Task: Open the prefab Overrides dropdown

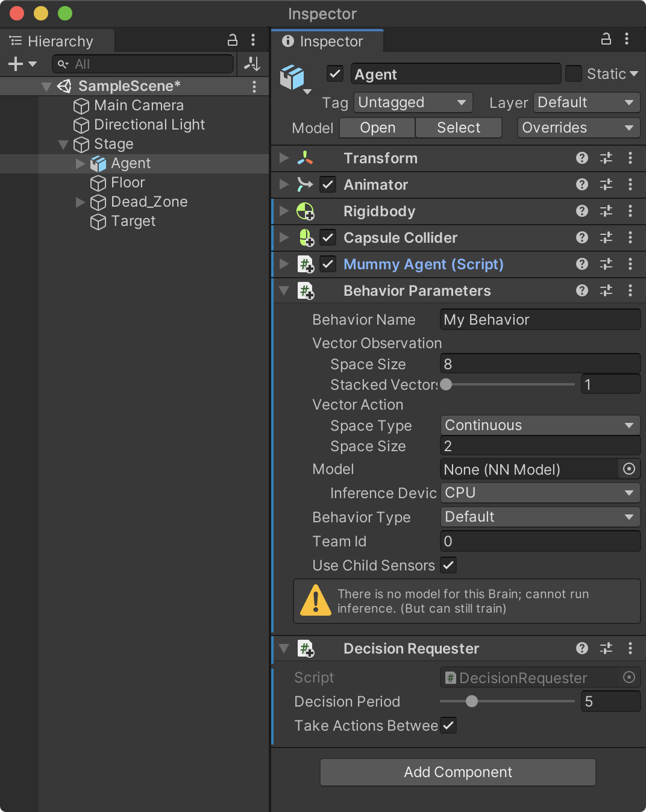Action: point(579,128)
